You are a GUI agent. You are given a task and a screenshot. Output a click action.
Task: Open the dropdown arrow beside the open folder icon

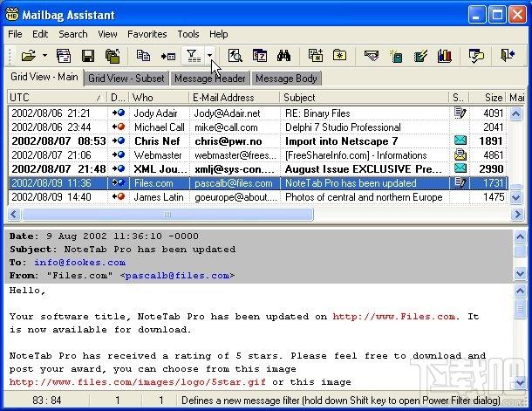click(x=44, y=55)
